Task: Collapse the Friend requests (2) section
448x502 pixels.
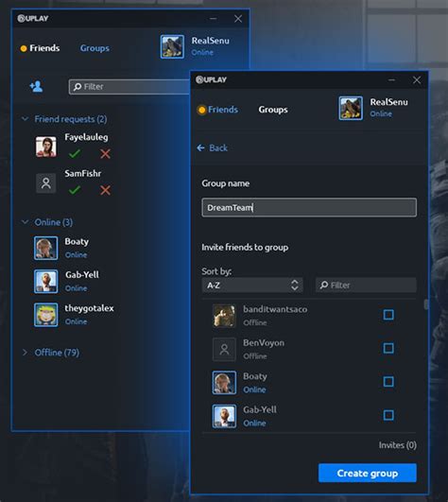Action: (x=25, y=119)
